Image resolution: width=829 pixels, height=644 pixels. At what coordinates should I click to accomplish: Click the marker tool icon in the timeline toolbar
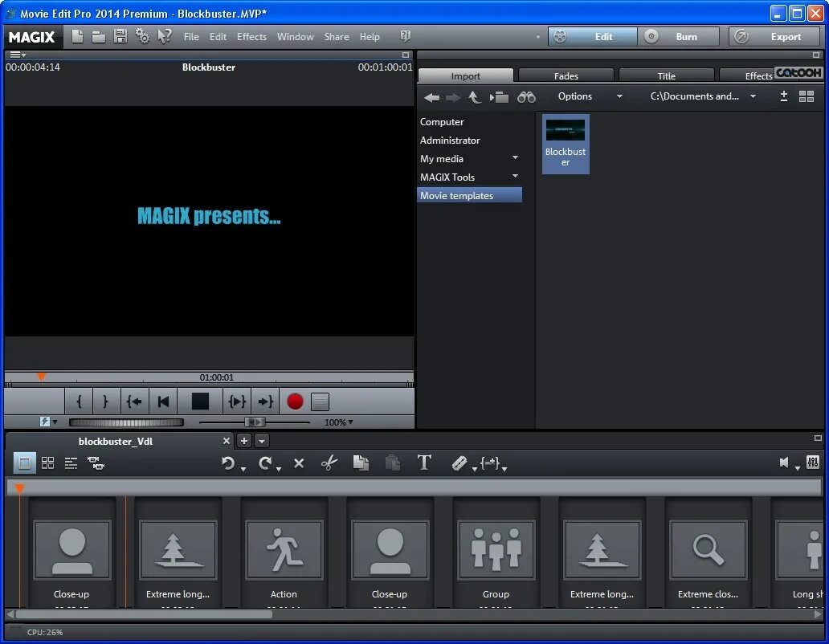point(459,463)
